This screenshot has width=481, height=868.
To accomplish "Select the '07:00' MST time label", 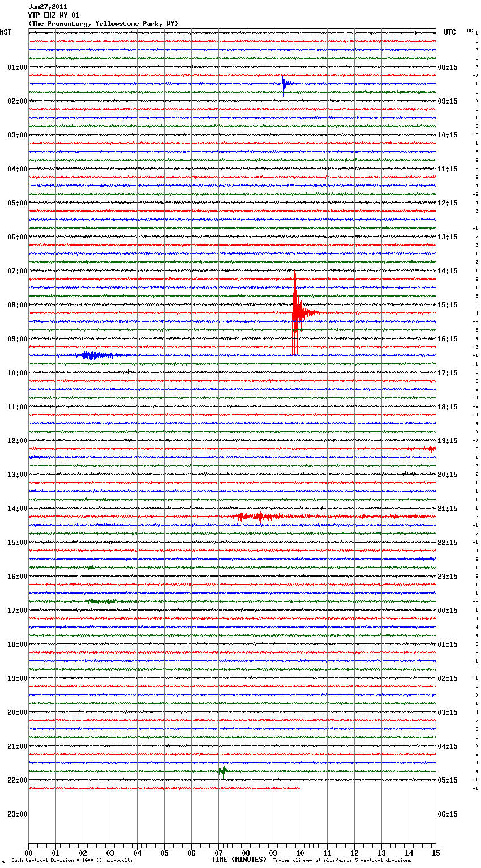I will tap(18, 271).
